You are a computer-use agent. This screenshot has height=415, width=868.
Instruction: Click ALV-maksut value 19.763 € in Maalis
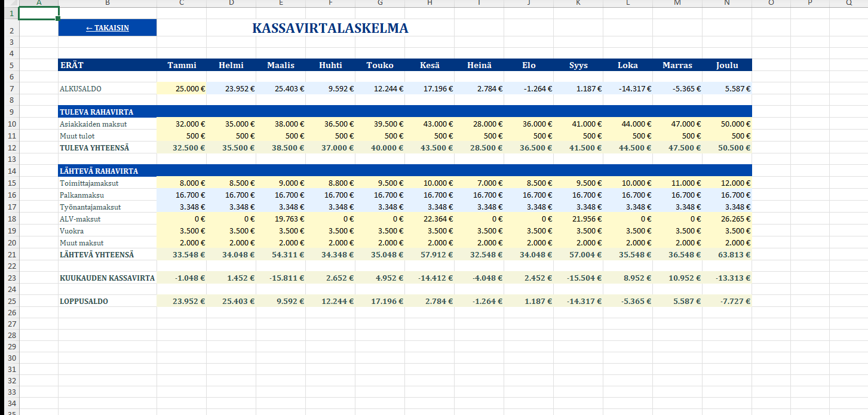281,219
